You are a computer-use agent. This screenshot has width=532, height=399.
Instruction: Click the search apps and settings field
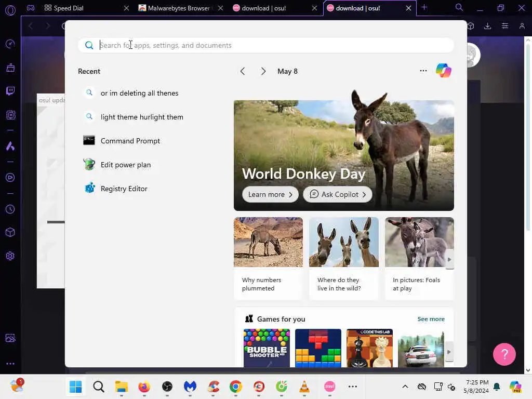click(266, 45)
